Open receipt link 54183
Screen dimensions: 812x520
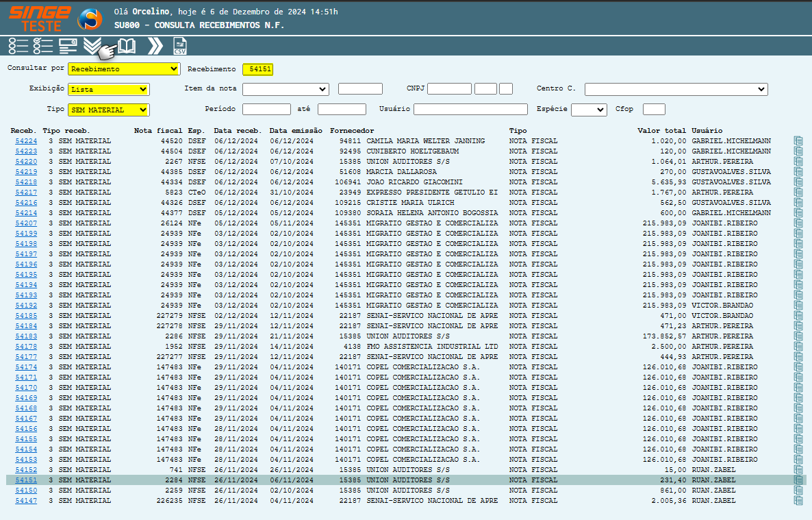point(26,336)
